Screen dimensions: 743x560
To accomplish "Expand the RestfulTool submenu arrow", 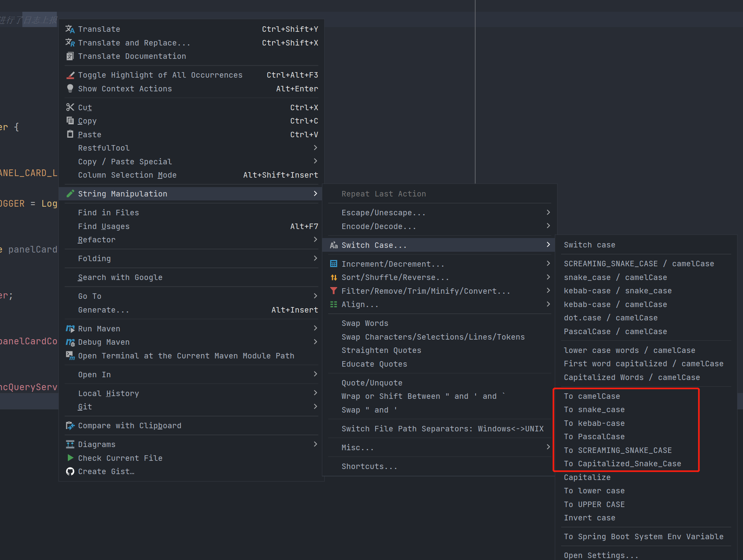I will (x=315, y=147).
